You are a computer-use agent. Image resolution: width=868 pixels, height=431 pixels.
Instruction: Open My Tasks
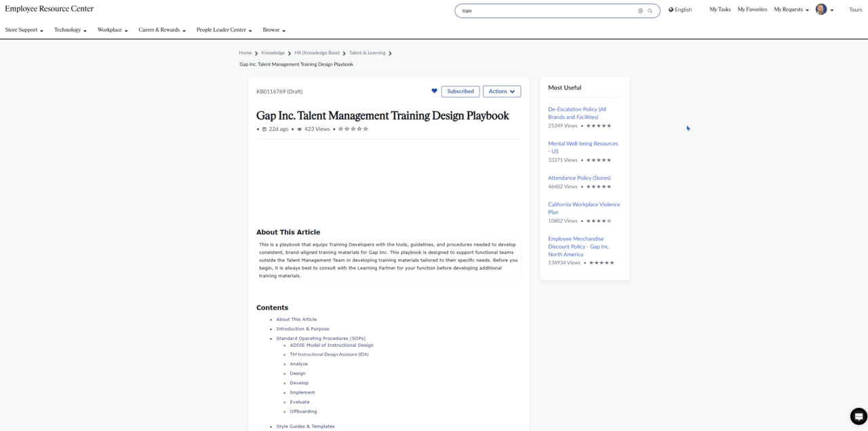(x=720, y=10)
